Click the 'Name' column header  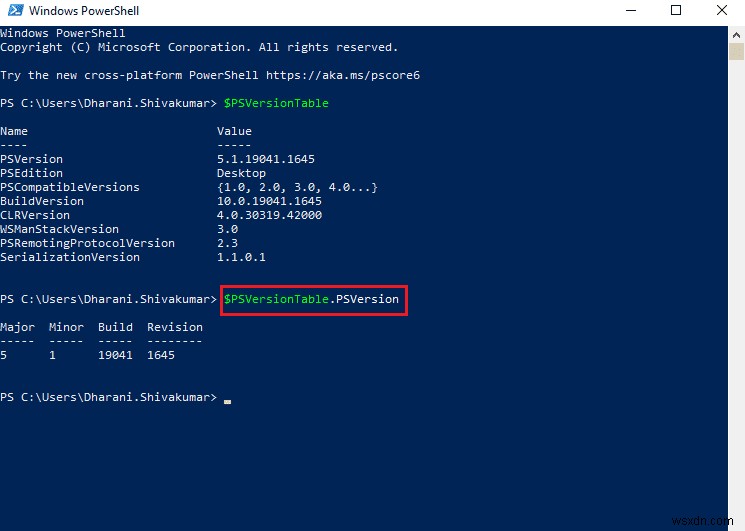[14, 131]
